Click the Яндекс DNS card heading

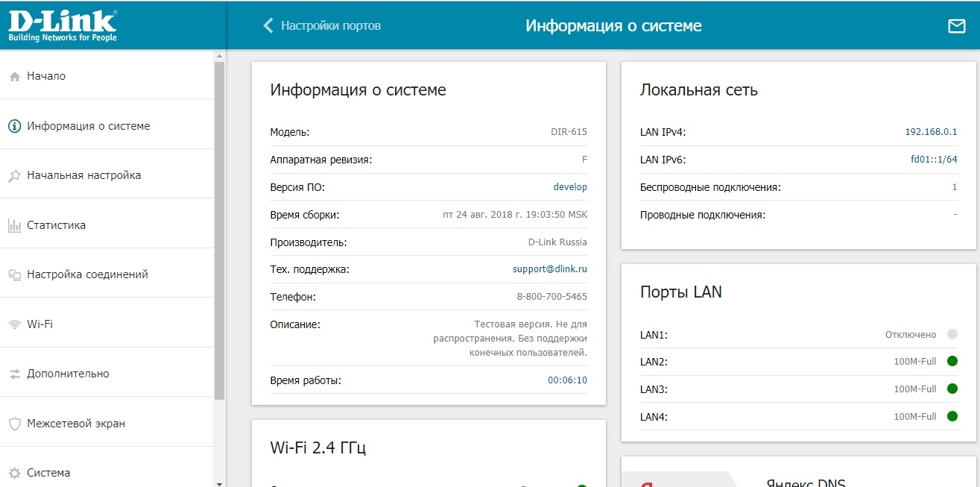(806, 483)
